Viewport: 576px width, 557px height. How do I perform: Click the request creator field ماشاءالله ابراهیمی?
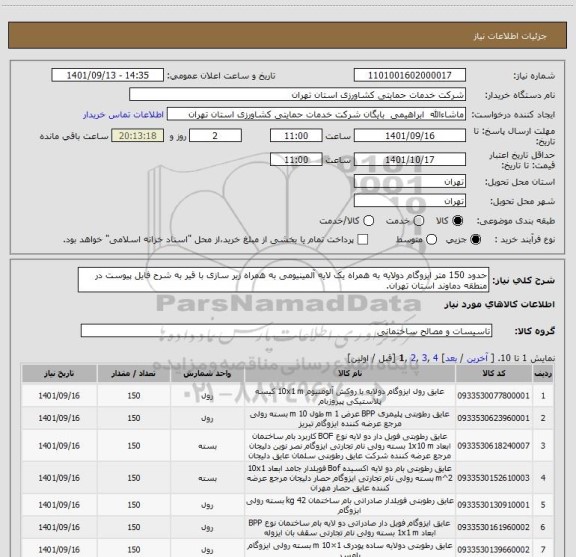pos(316,115)
